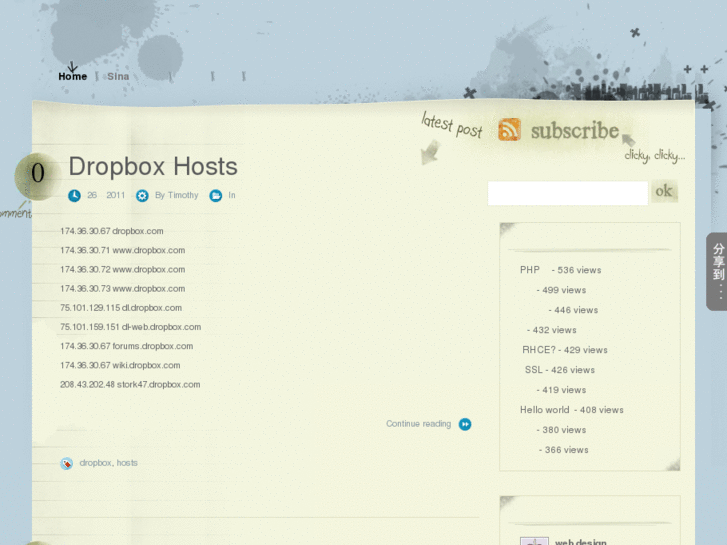Open the Home menu item
727x545 pixels.
(73, 77)
